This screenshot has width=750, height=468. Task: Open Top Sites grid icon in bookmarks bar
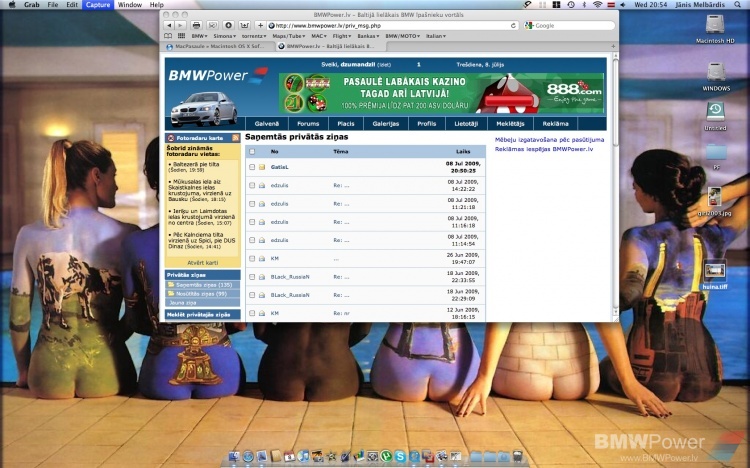click(x=181, y=36)
